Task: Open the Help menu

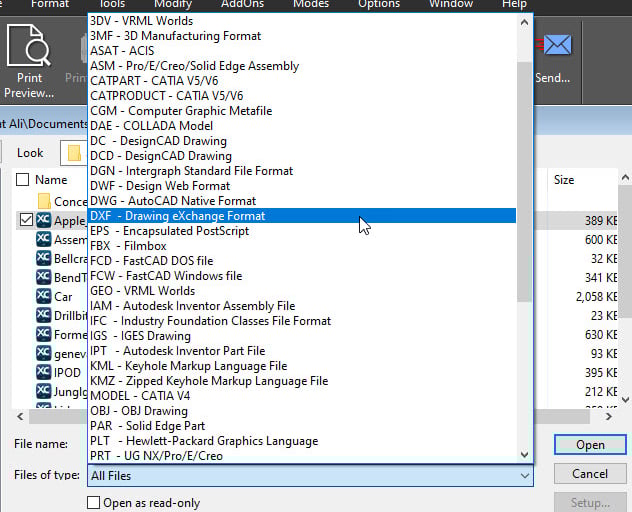Action: coord(514,4)
